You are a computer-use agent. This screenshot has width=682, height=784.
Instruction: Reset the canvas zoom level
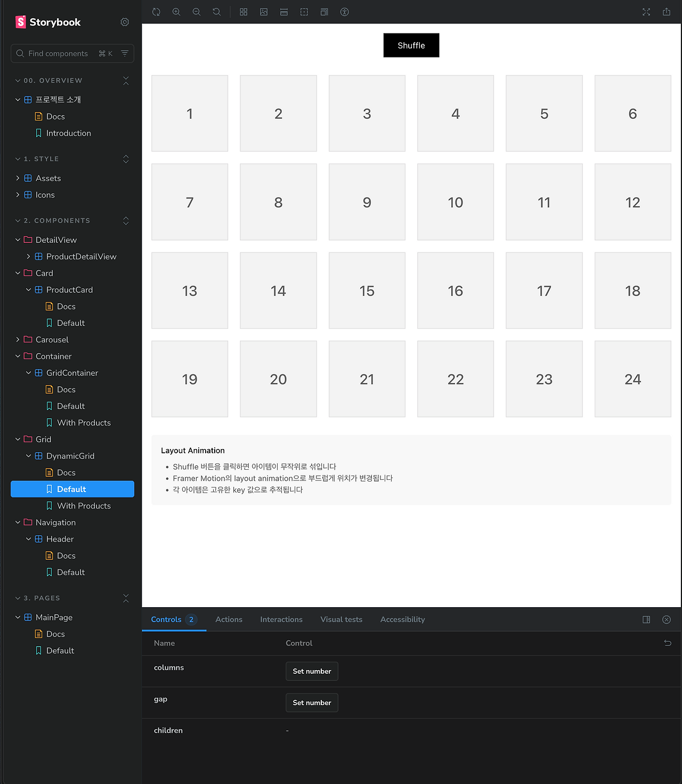pyautogui.click(x=216, y=12)
